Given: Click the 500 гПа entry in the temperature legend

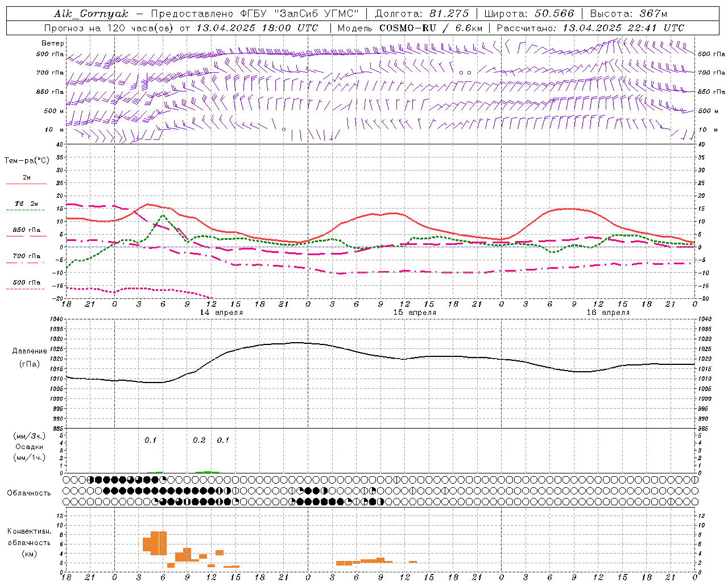Looking at the screenshot, I should [26, 282].
